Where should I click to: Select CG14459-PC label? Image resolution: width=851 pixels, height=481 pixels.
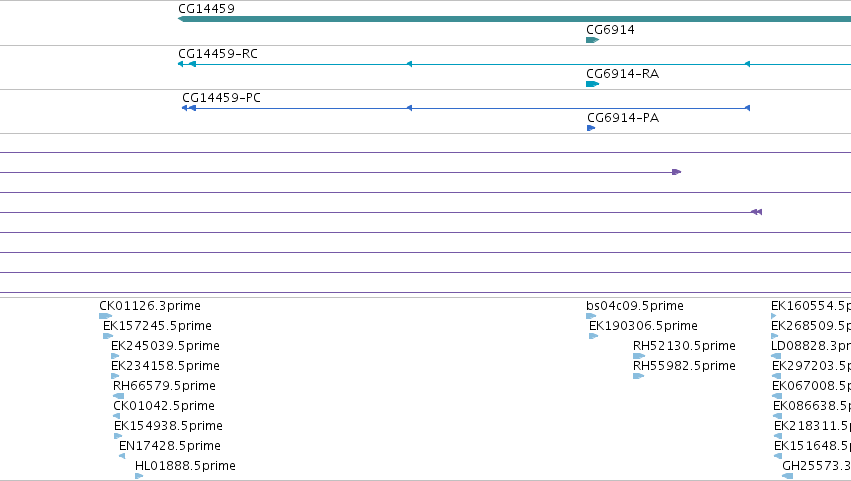[221, 98]
